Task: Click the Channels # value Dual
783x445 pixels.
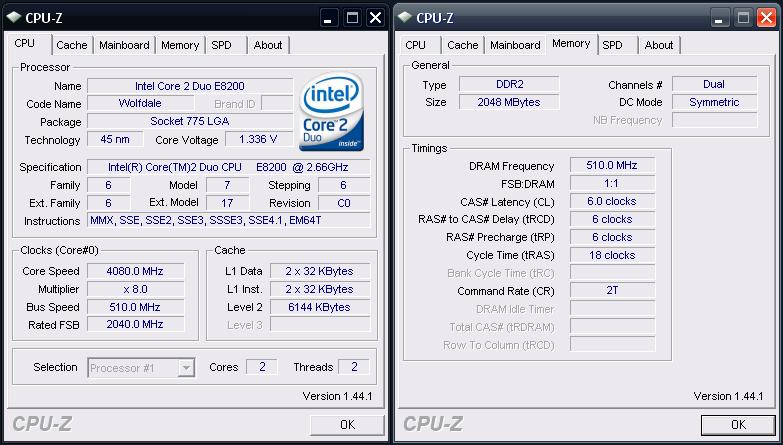Action: [x=715, y=84]
